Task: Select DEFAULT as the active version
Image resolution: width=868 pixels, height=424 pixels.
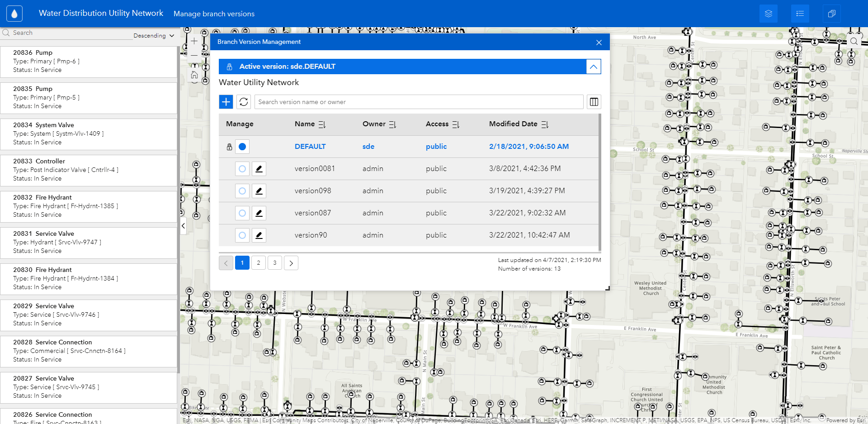Action: tap(242, 147)
